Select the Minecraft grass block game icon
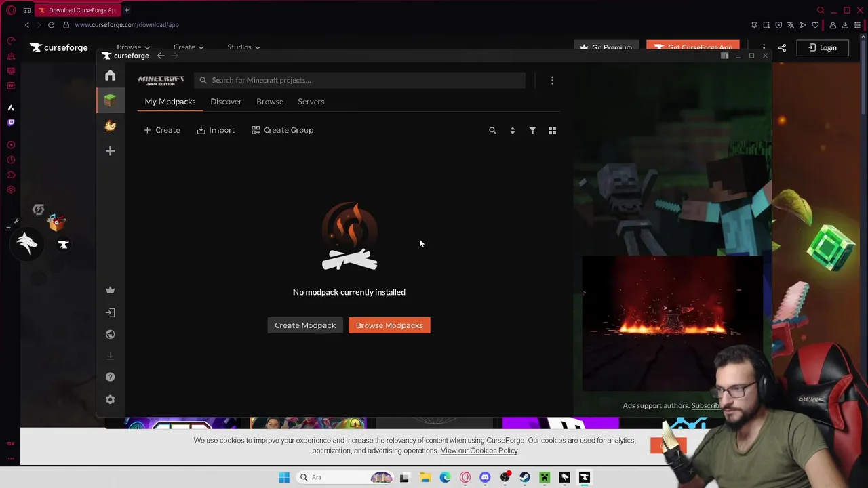 pos(110,100)
